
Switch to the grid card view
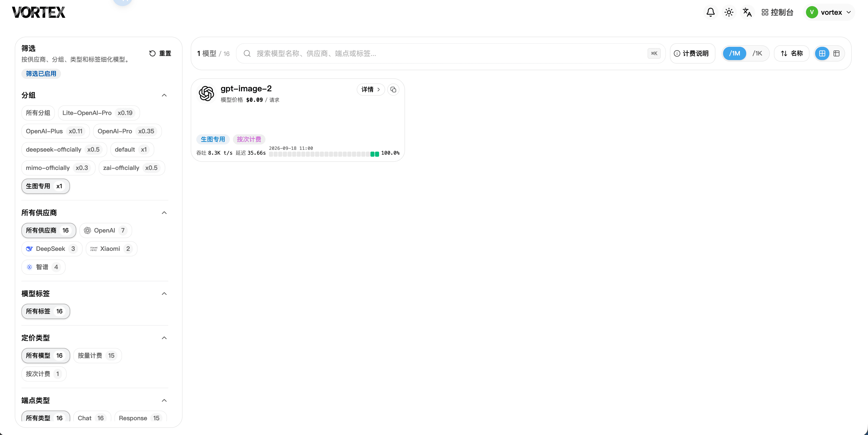point(822,53)
